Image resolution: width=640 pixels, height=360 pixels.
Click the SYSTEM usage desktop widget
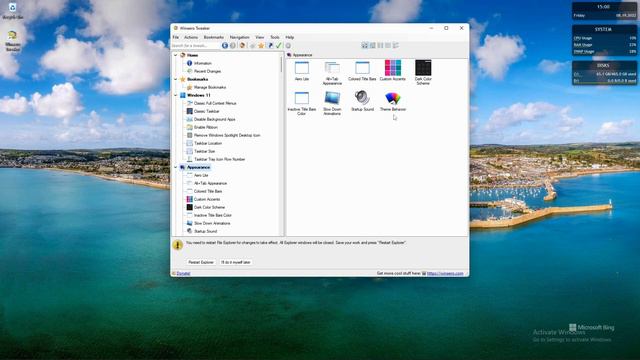[x=604, y=40]
